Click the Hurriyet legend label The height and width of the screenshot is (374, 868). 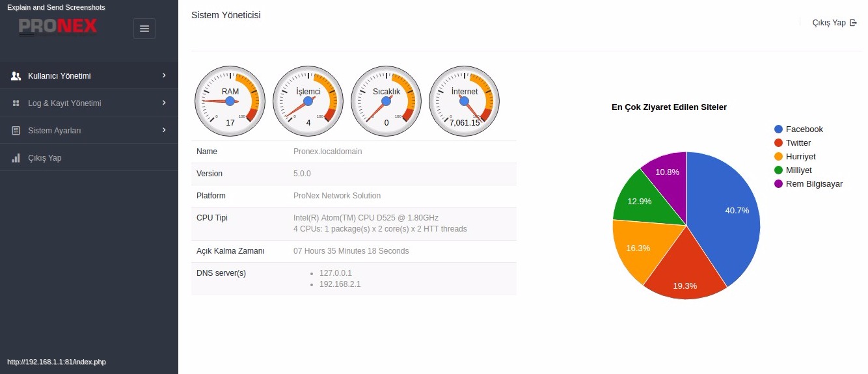pyautogui.click(x=800, y=157)
